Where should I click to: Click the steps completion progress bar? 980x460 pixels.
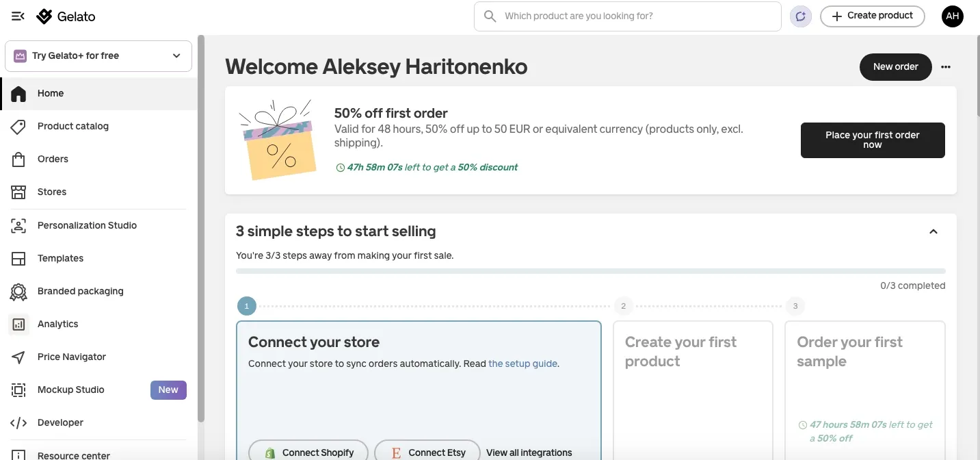(x=591, y=271)
